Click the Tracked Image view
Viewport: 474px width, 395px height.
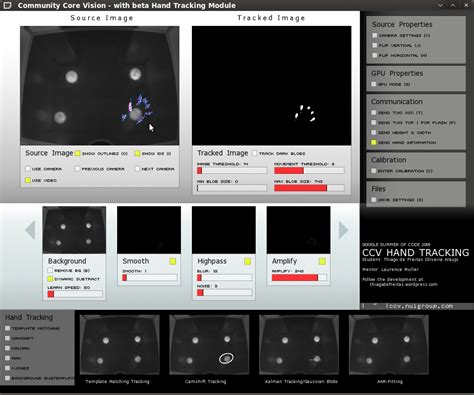[271, 86]
